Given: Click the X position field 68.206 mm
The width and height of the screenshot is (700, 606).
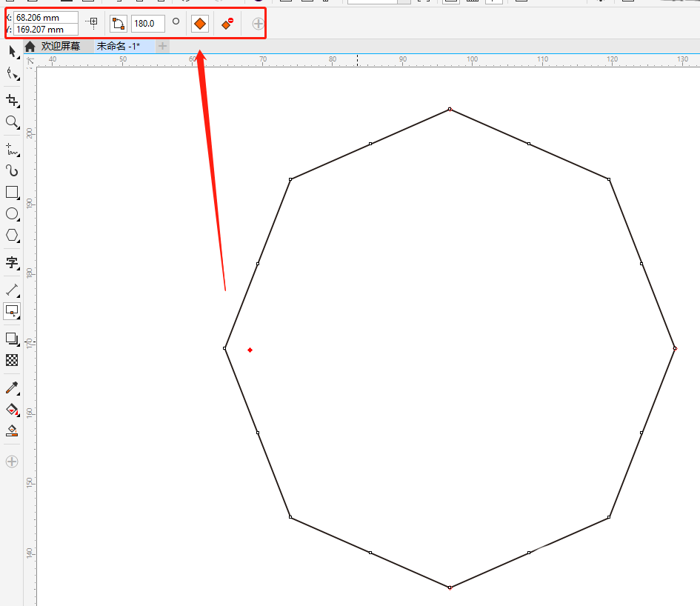Looking at the screenshot, I should (x=46, y=18).
